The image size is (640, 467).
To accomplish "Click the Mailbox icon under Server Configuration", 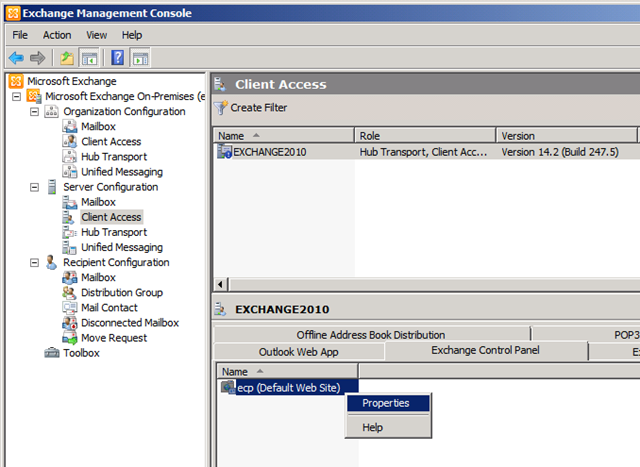I will tap(70, 202).
